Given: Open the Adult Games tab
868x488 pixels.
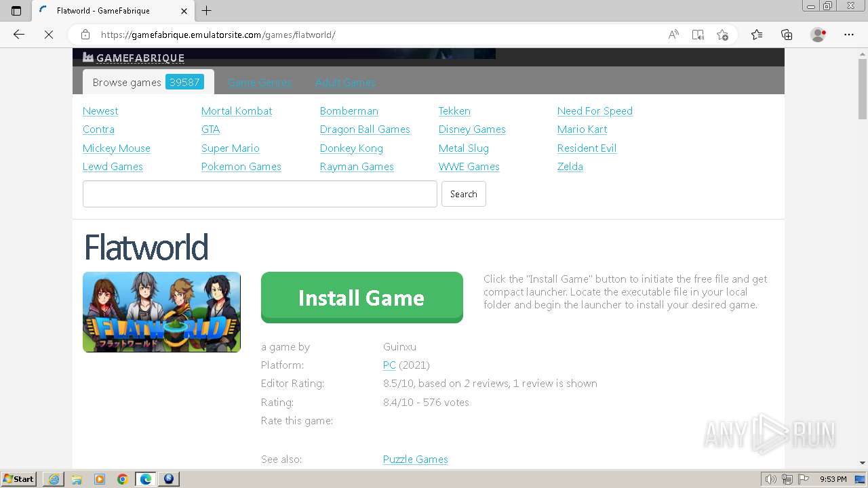Looking at the screenshot, I should (x=345, y=83).
